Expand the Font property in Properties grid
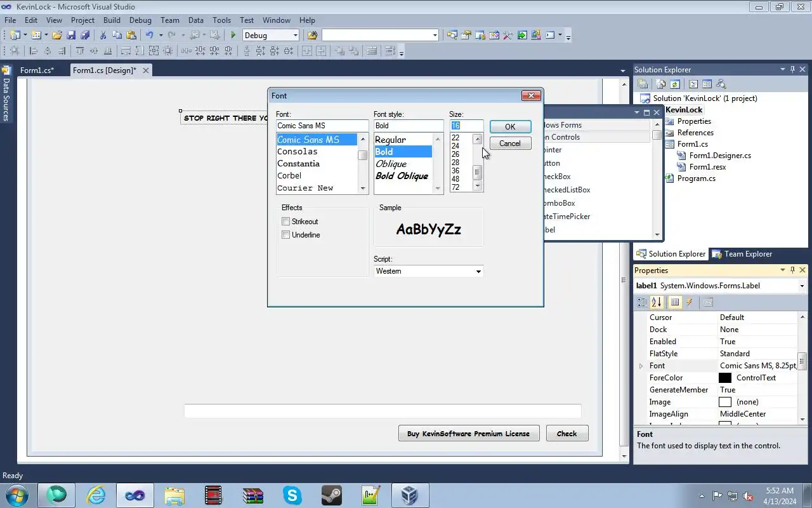812x508 pixels. pos(641,366)
